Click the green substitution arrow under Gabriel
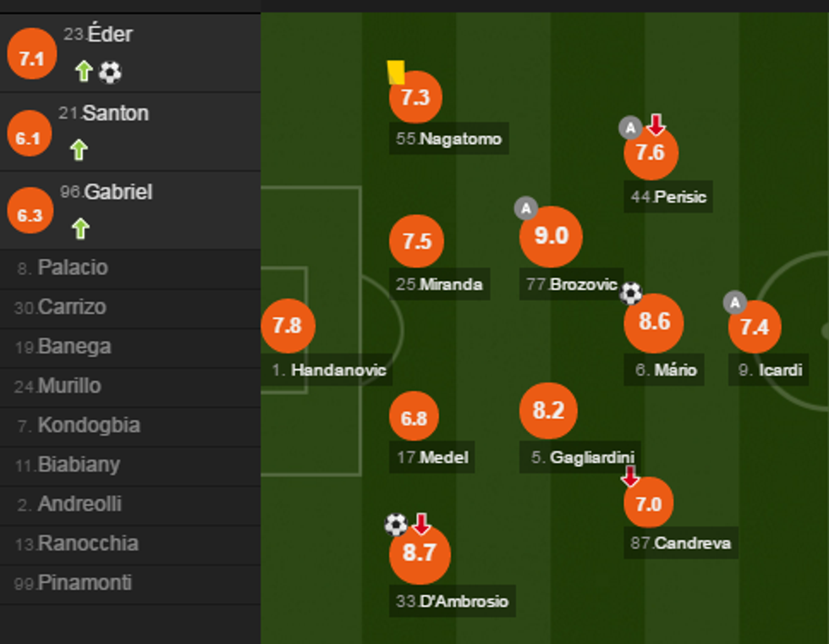This screenshot has width=829, height=644. 80,228
